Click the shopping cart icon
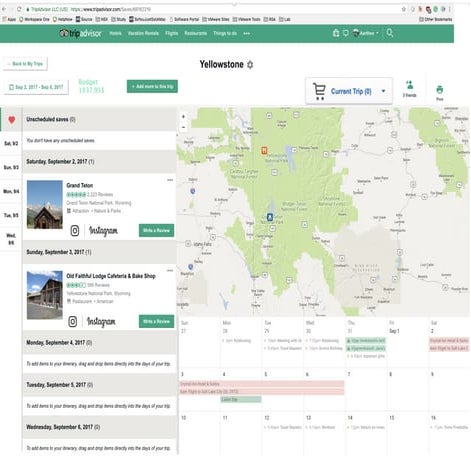Image resolution: width=471 pixels, height=471 pixels. 319,91
